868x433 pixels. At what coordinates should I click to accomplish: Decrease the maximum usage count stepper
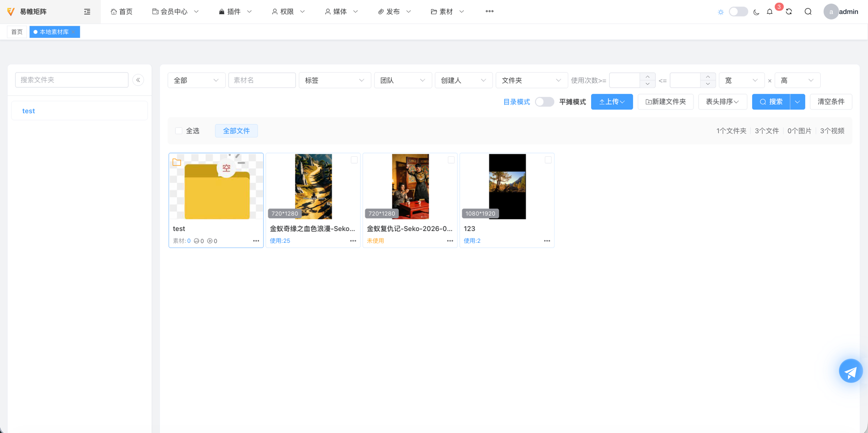(x=708, y=84)
